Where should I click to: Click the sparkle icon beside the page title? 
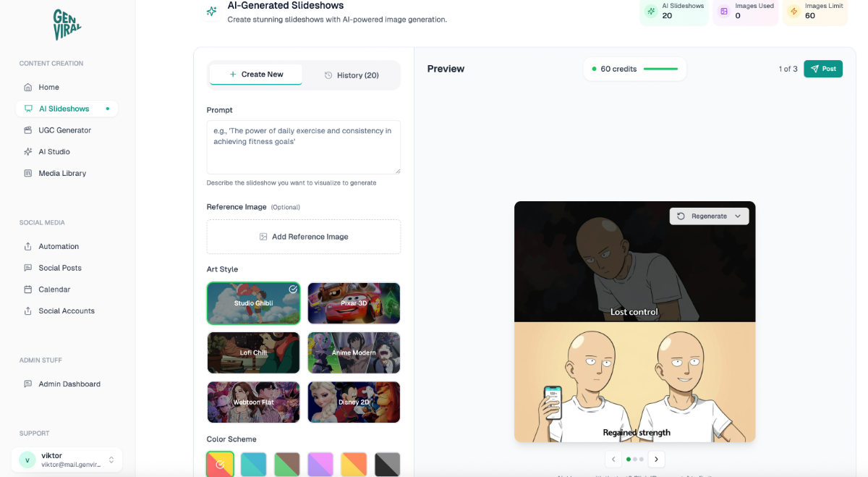pos(211,11)
